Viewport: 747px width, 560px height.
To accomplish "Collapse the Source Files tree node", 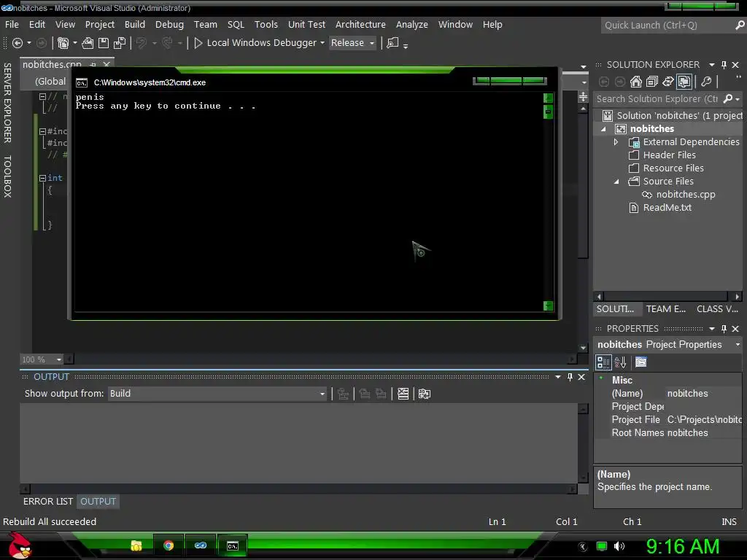I will coord(616,182).
